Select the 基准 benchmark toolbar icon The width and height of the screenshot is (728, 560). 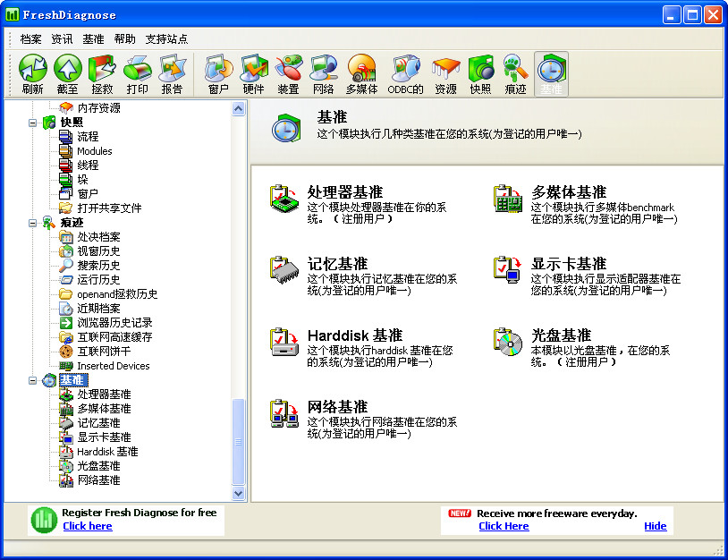point(551,74)
